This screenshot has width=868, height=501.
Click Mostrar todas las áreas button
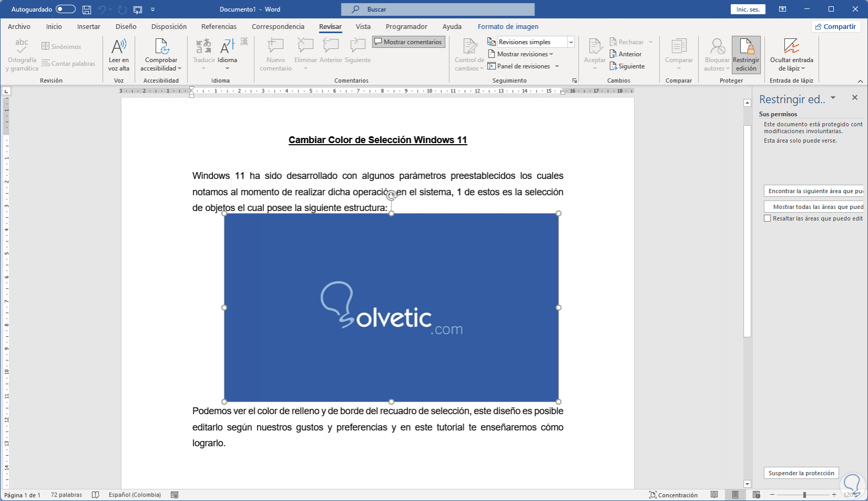(x=814, y=207)
